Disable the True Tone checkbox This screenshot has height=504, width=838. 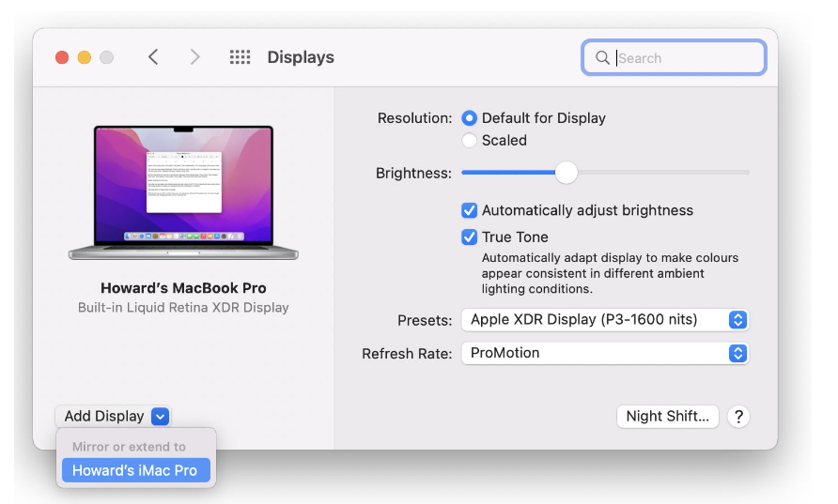point(469,237)
